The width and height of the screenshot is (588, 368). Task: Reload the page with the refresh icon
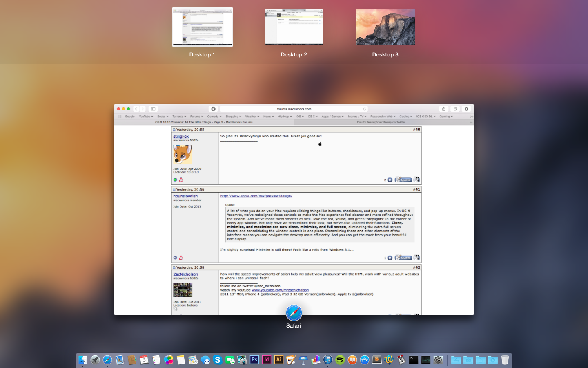pos(365,109)
